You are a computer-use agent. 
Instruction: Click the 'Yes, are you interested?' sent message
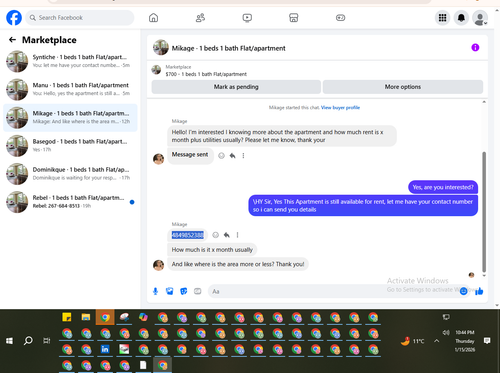pyautogui.click(x=443, y=187)
